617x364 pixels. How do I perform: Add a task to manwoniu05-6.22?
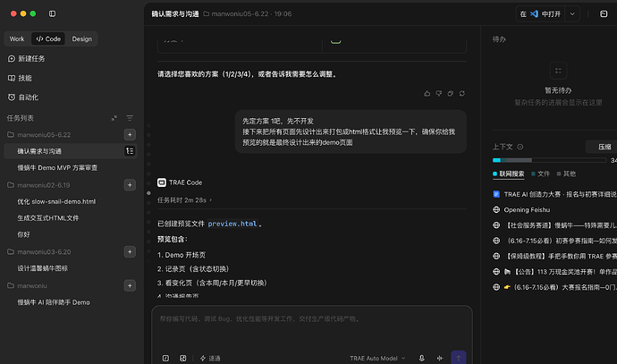[130, 134]
